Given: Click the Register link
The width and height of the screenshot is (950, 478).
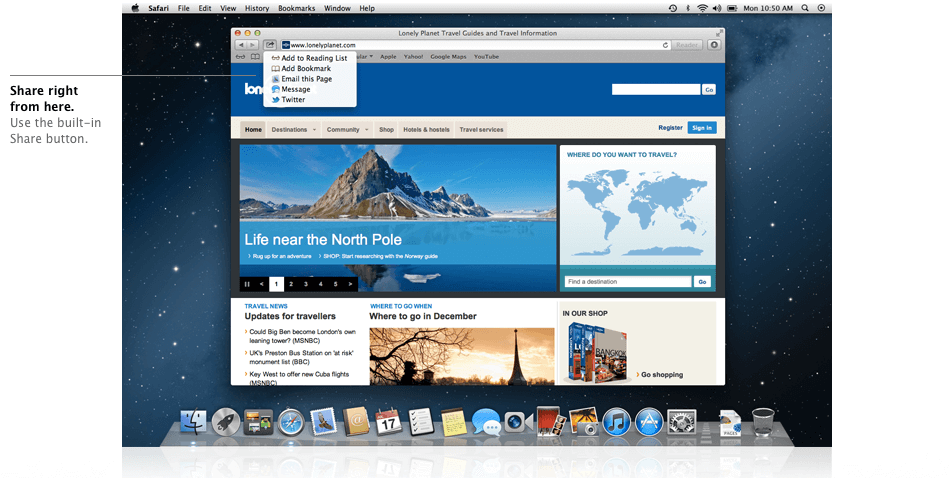Looking at the screenshot, I should [670, 128].
